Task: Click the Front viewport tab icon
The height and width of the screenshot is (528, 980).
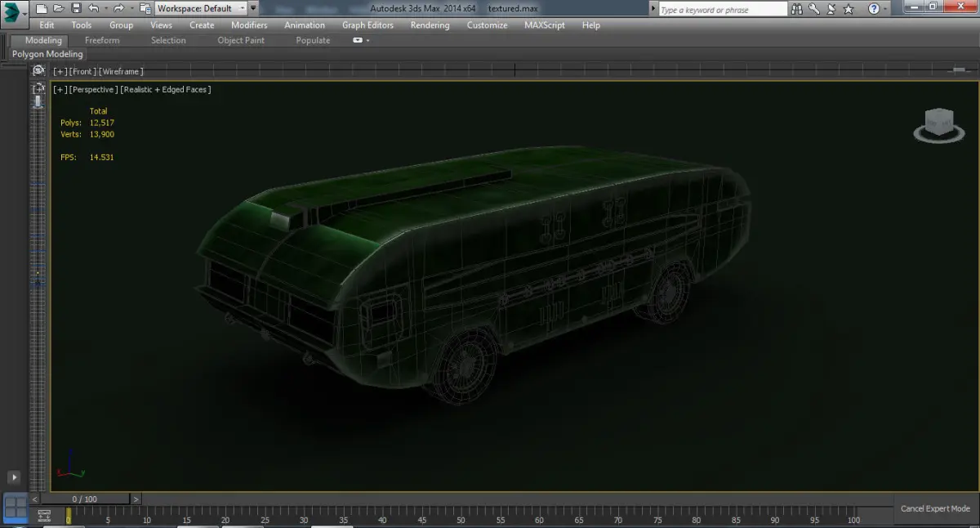Action: click(x=38, y=71)
